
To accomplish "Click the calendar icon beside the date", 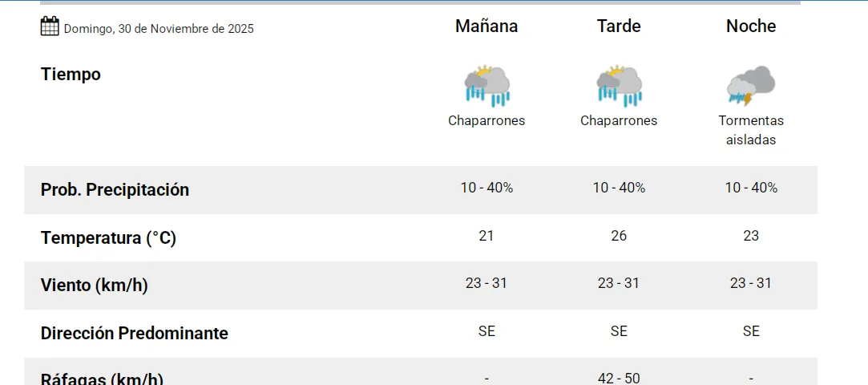I will pos(50,26).
